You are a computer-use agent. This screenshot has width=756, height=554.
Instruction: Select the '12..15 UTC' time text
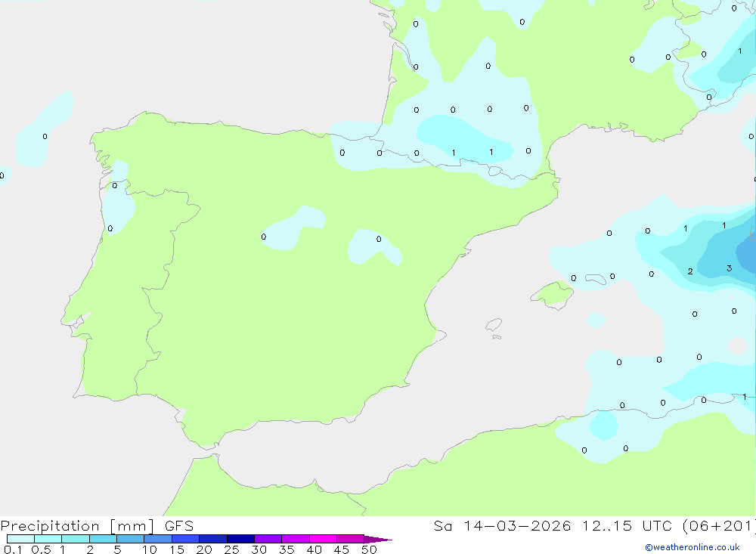627,526
